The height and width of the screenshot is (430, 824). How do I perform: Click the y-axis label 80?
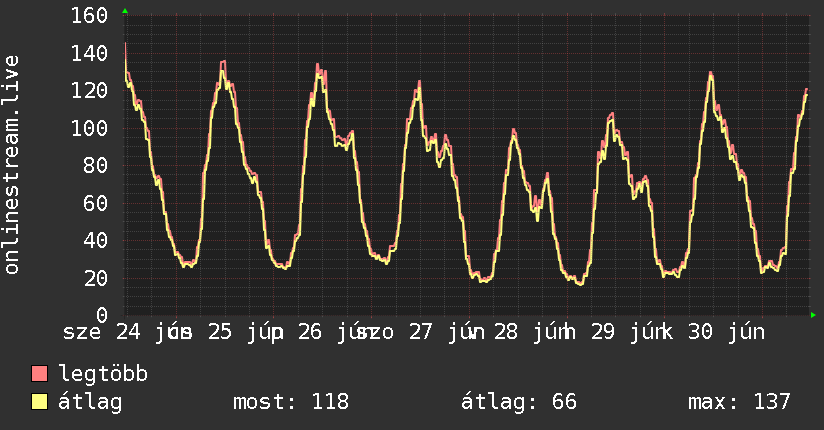coord(96,166)
